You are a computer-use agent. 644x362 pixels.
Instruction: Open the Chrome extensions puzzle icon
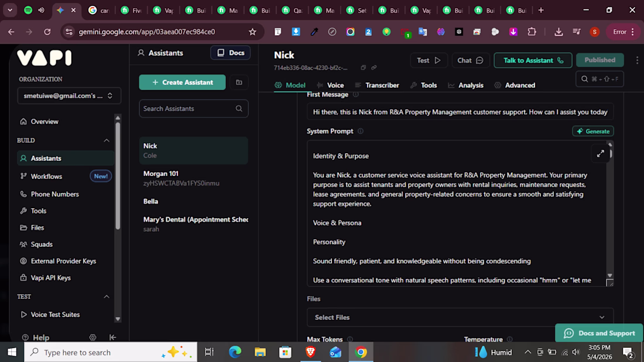point(532,32)
